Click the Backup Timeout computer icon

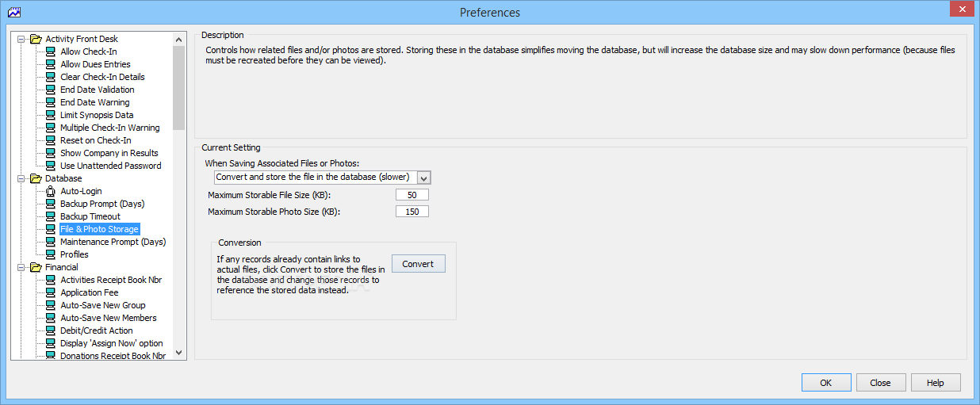(50, 216)
